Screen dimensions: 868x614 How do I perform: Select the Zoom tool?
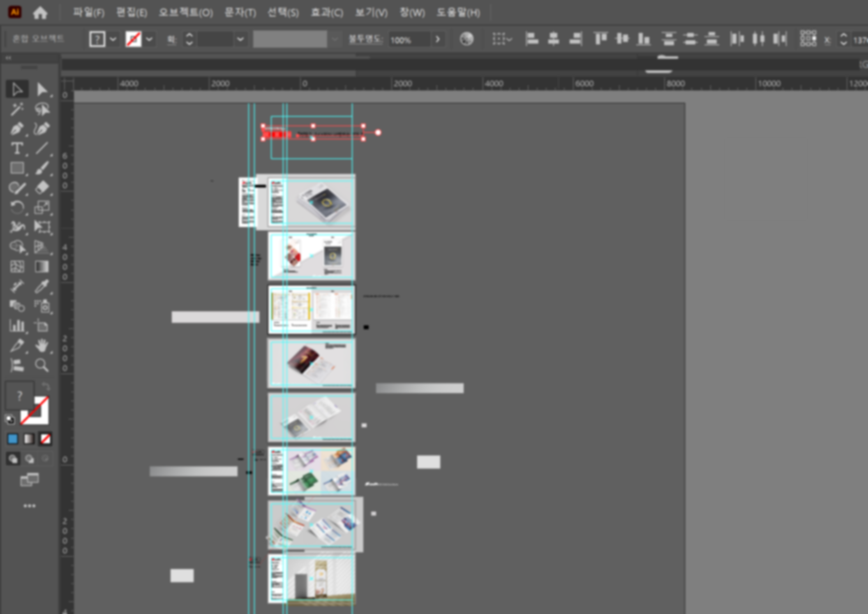coord(42,365)
